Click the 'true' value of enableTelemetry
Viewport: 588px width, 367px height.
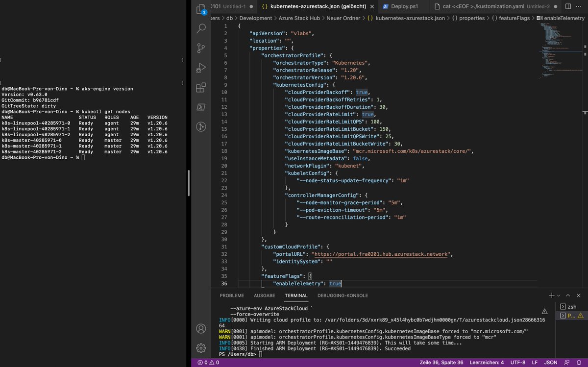tap(335, 283)
